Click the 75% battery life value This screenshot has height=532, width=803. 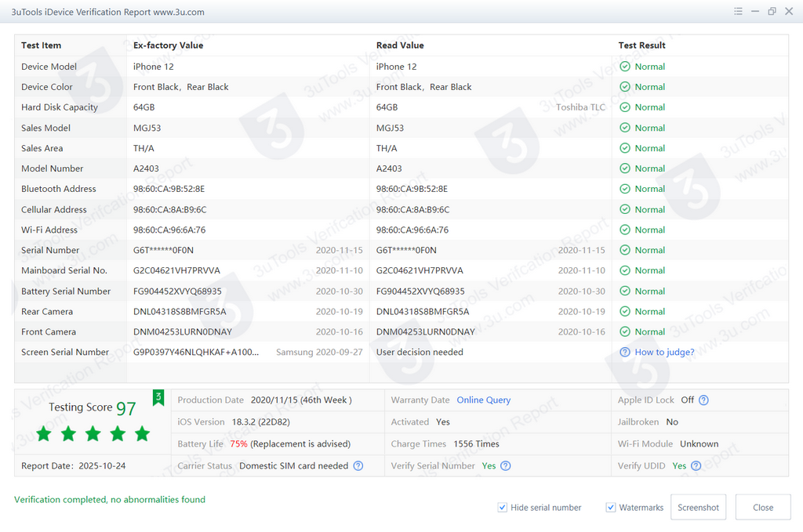click(x=238, y=443)
